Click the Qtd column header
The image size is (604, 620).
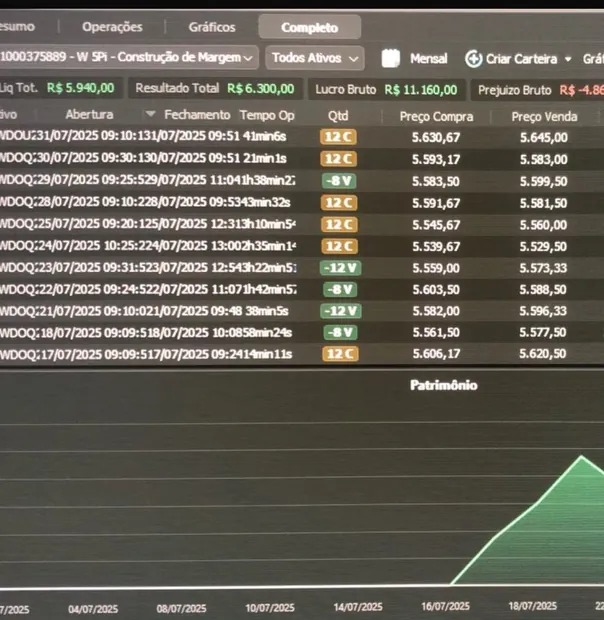[x=338, y=116]
